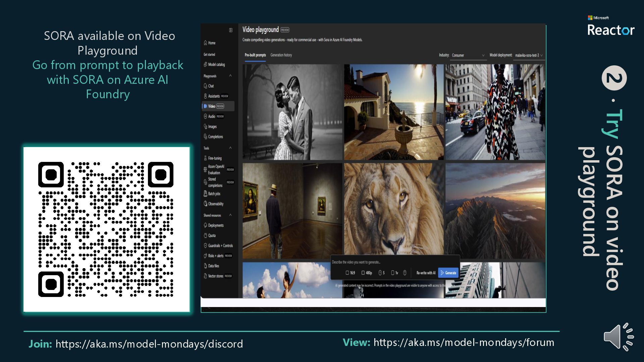This screenshot has height=362, width=644.
Task: Click the speaker audio icon on the slide
Action: (619, 337)
